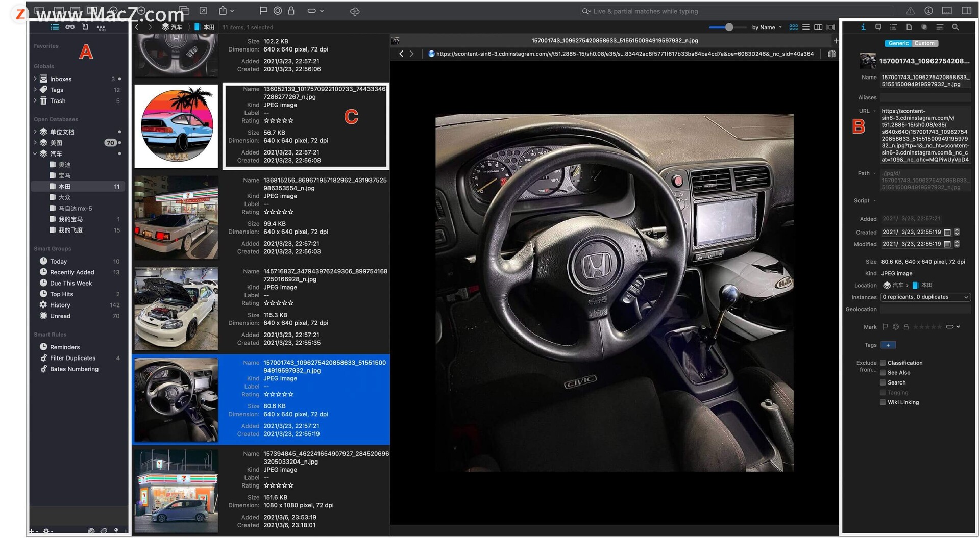The height and width of the screenshot is (538, 980).
Task: Switch to icon grid view
Action: (794, 27)
